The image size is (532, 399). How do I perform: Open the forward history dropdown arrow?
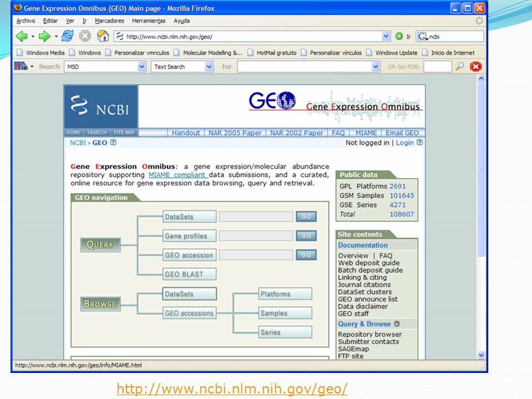point(56,37)
